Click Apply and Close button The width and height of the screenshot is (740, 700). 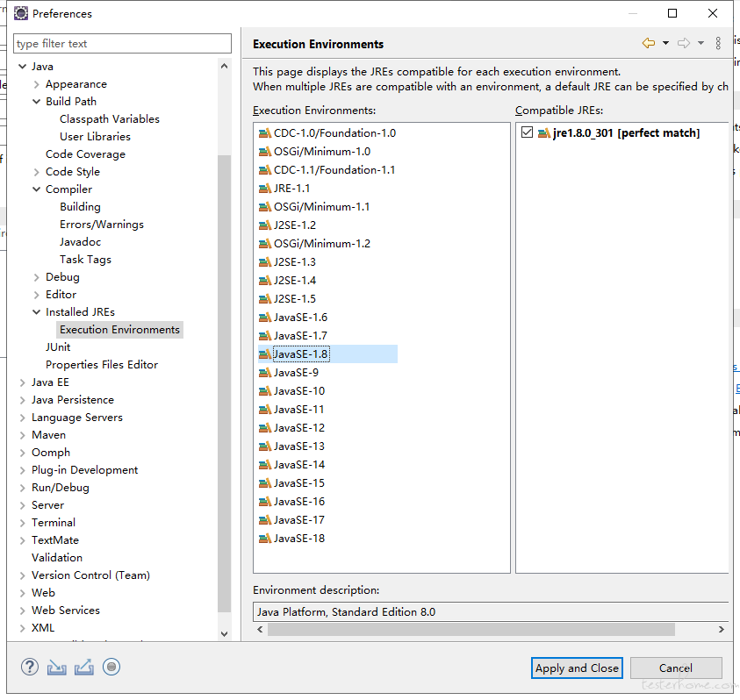577,668
